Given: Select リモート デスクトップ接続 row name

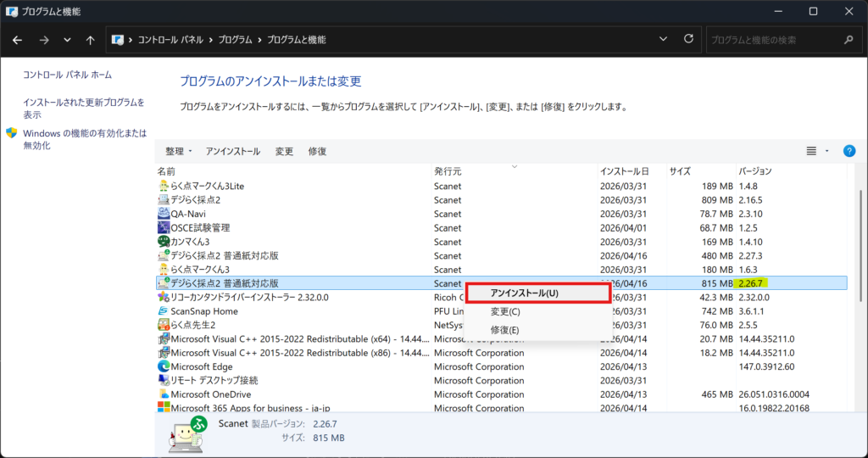Looking at the screenshot, I should [214, 381].
